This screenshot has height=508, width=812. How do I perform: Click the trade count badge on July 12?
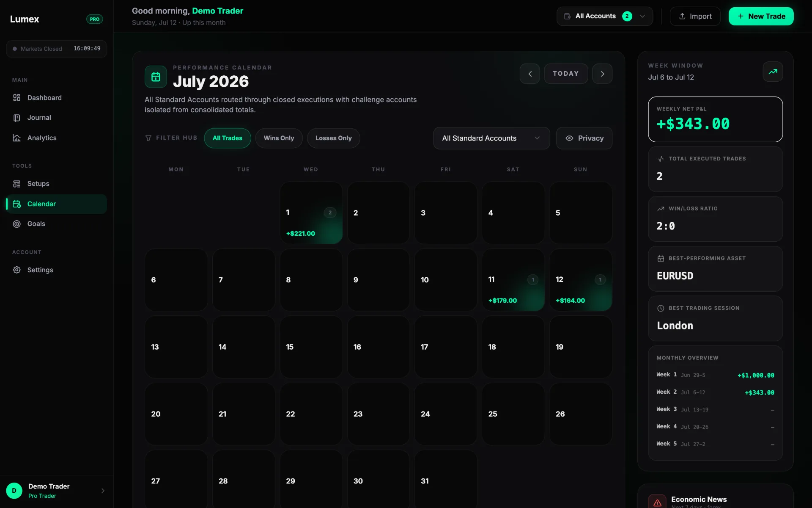[x=600, y=280]
